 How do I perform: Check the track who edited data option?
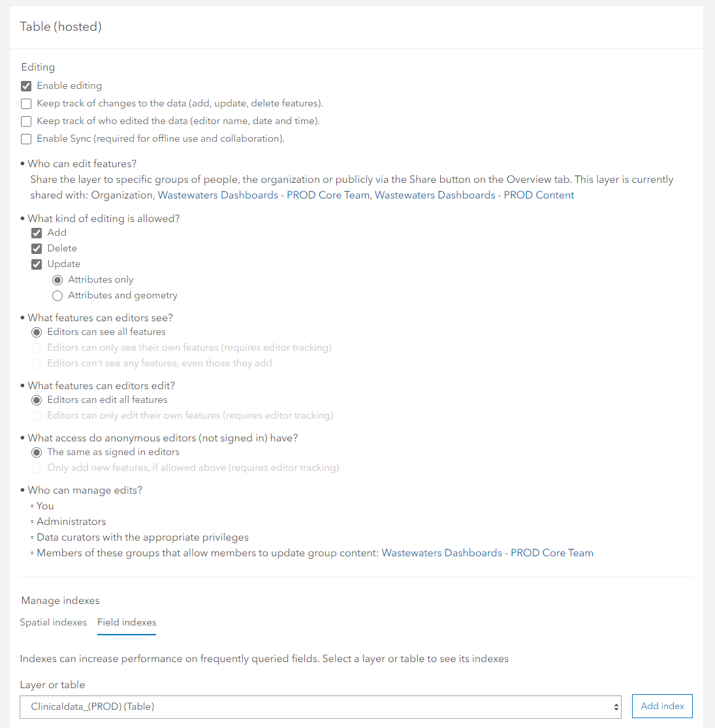coord(26,121)
